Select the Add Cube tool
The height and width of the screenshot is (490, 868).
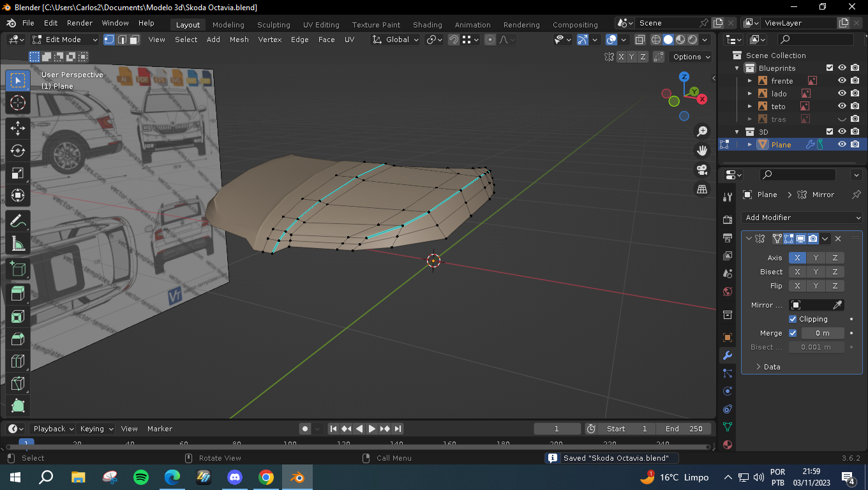18,269
